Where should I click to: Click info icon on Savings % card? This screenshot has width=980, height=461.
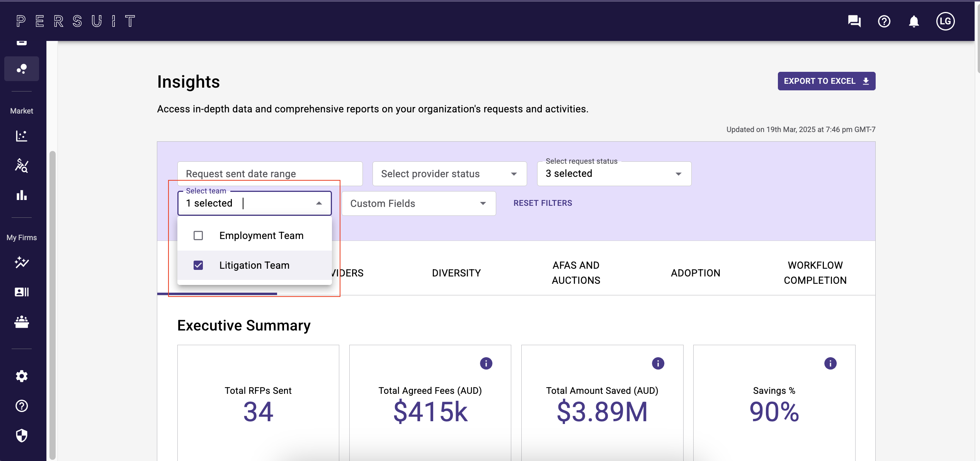pos(830,363)
